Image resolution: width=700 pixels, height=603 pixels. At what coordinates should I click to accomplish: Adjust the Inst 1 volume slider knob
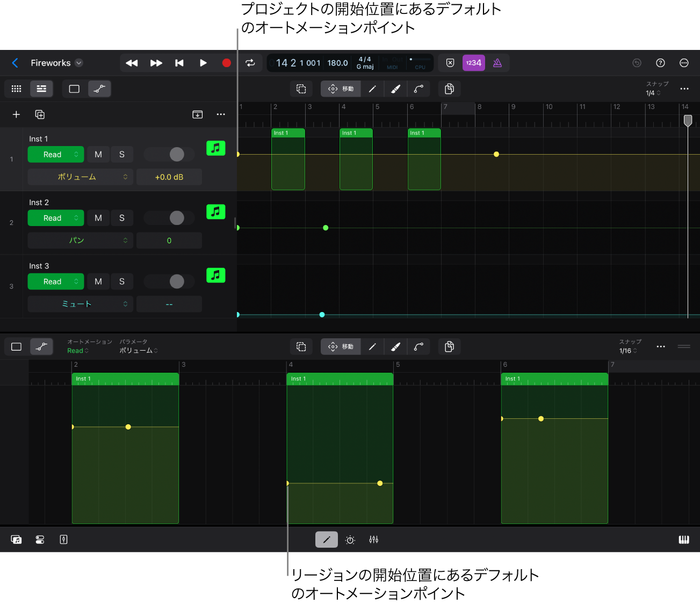177,155
